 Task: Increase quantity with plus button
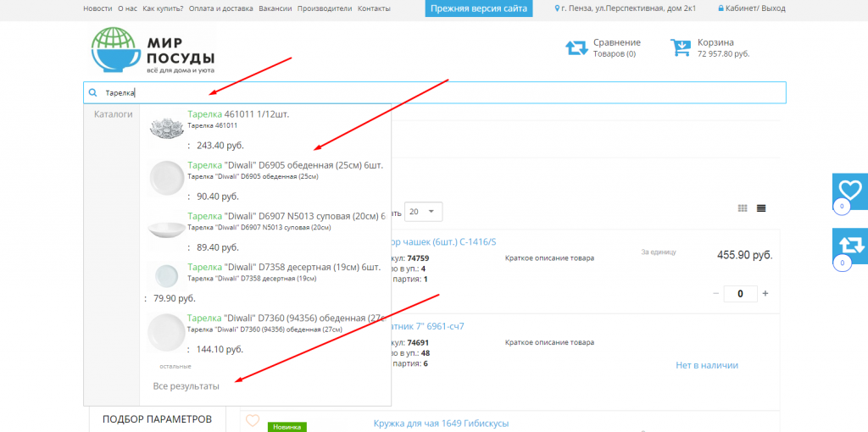pos(765,293)
